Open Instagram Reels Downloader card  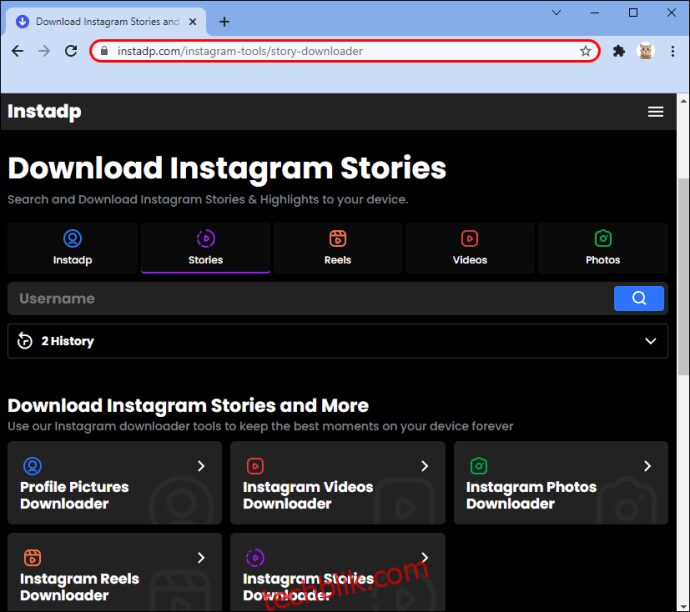point(114,572)
